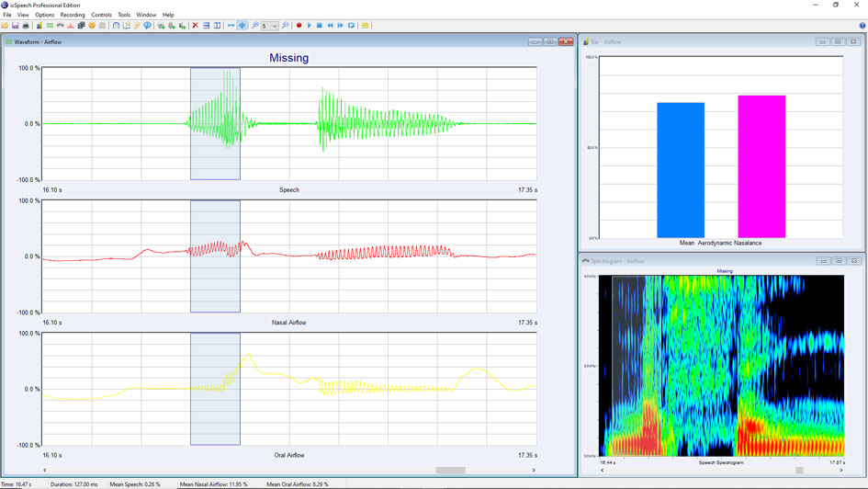Open the Options menu
Image resolution: width=868 pixels, height=489 pixels.
(45, 15)
